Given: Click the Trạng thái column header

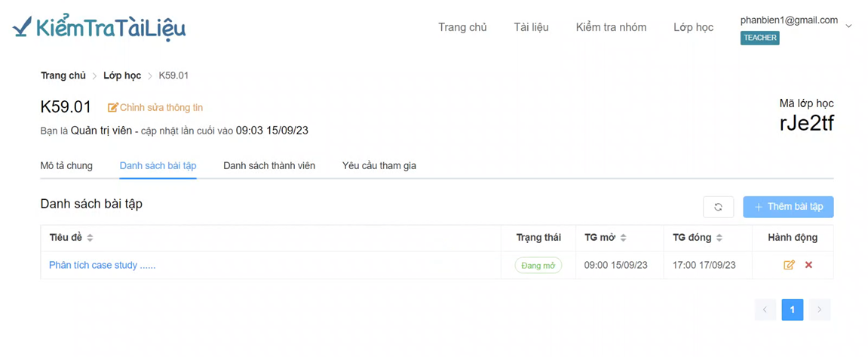Looking at the screenshot, I should click(538, 238).
